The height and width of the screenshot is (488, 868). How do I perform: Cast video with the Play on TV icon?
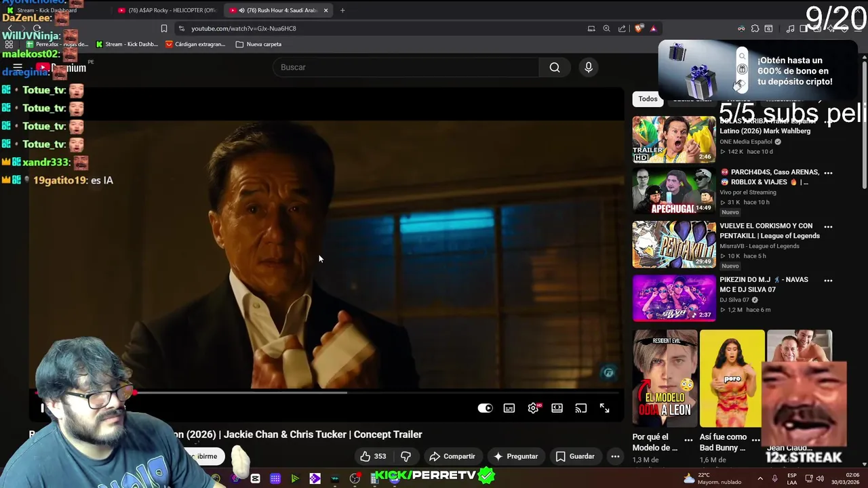(581, 408)
